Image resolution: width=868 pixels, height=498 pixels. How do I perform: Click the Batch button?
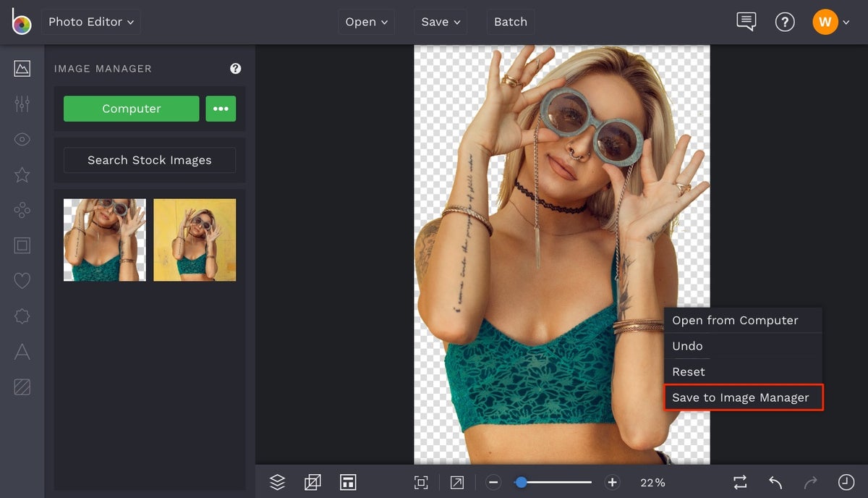tap(511, 22)
